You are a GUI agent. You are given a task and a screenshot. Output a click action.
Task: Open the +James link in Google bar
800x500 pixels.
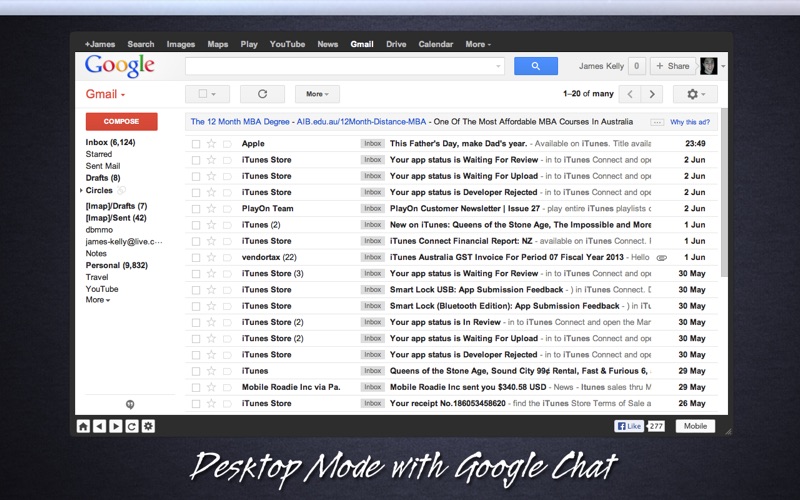click(99, 44)
